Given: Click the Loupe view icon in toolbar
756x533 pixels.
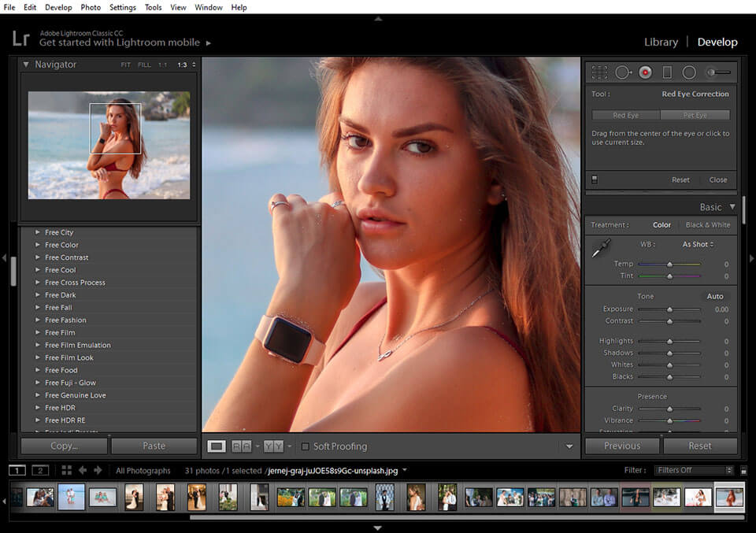Looking at the screenshot, I should (x=217, y=446).
